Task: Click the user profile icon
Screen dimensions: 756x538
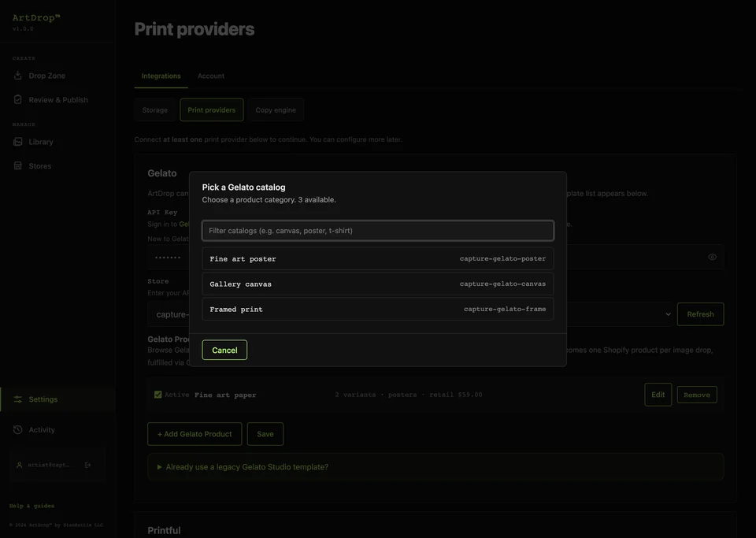Action: (19, 466)
